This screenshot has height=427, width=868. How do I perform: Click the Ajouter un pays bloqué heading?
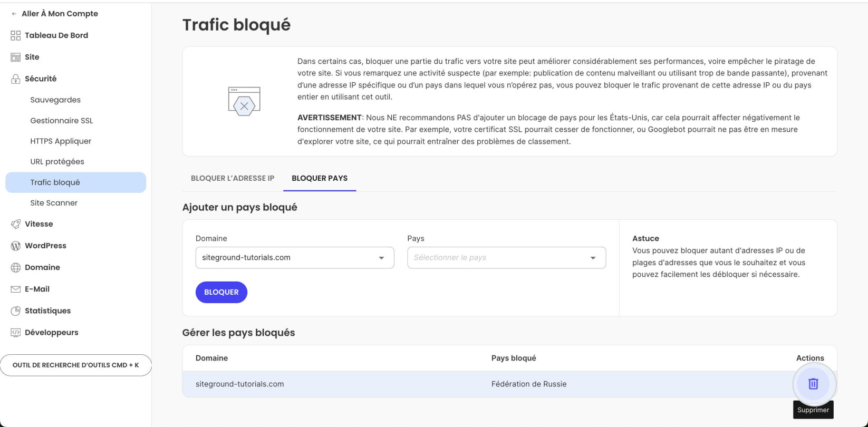(239, 207)
